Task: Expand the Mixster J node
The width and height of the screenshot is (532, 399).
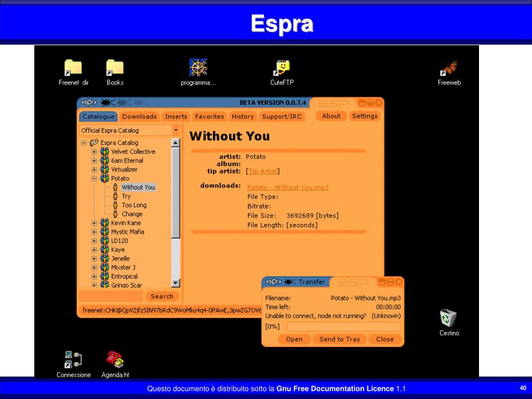Action: [x=95, y=268]
